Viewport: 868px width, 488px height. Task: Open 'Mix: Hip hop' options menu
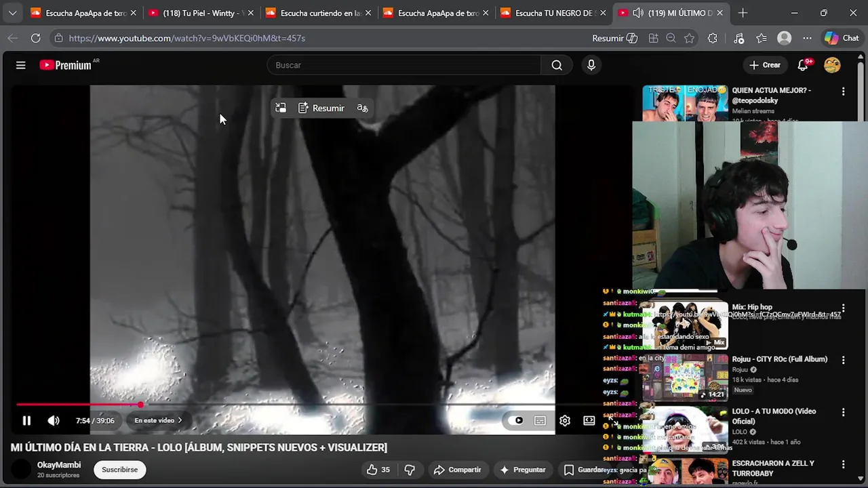(844, 308)
